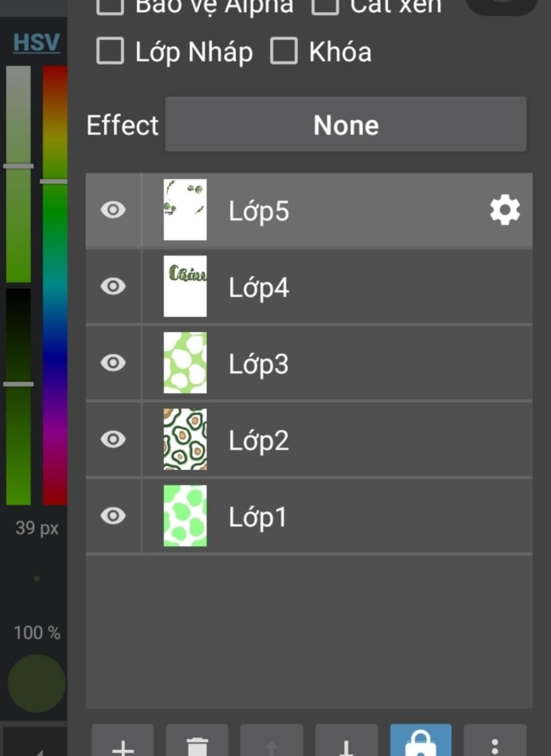Open the Effect None dropdown

345,125
